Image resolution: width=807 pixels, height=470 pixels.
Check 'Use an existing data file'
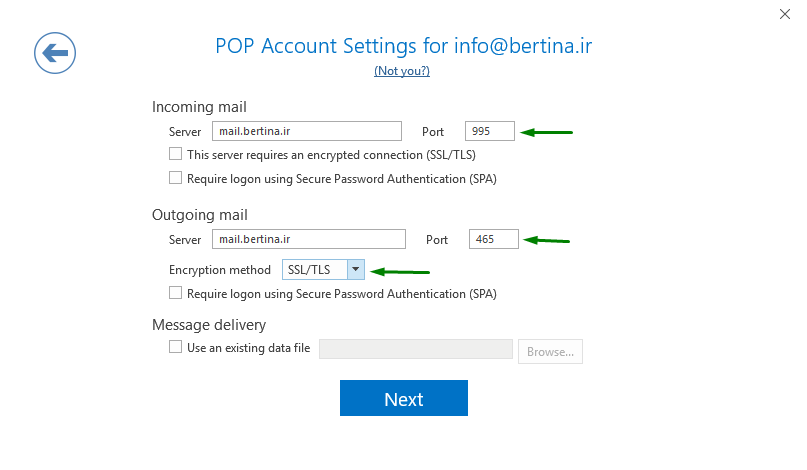(176, 347)
